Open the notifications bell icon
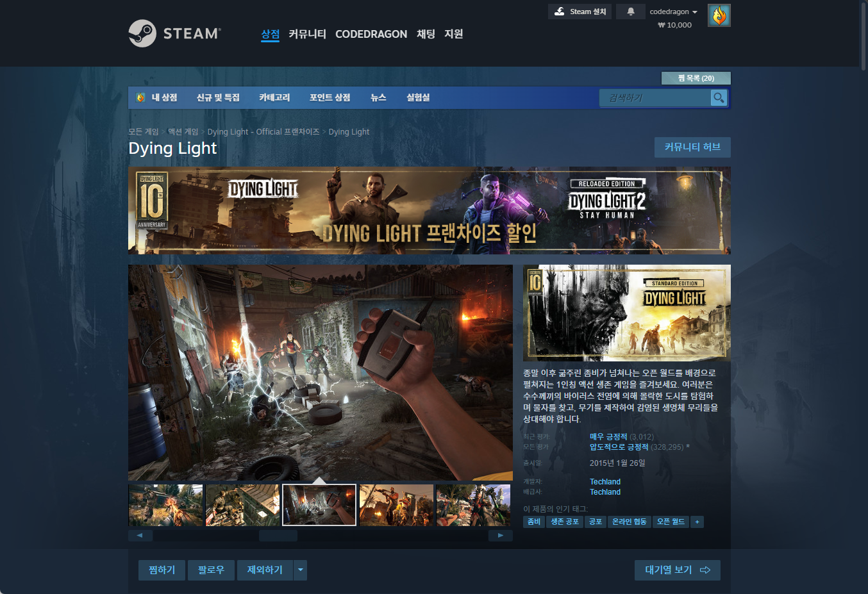 (631, 12)
